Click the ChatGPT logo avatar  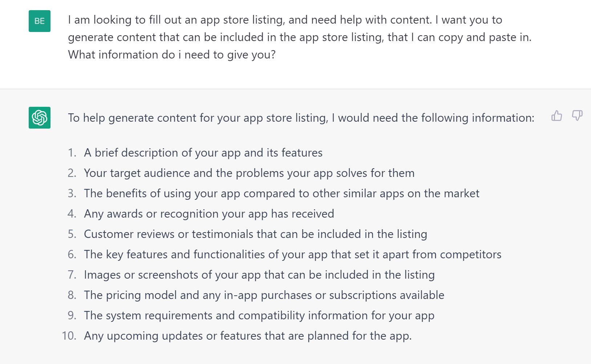(x=40, y=118)
